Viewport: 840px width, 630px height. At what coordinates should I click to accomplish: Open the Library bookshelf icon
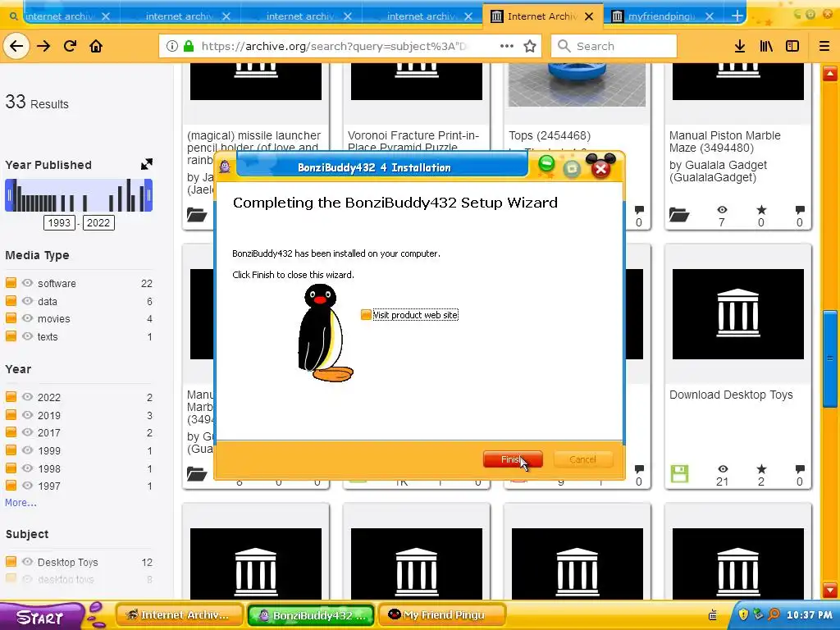[767, 46]
